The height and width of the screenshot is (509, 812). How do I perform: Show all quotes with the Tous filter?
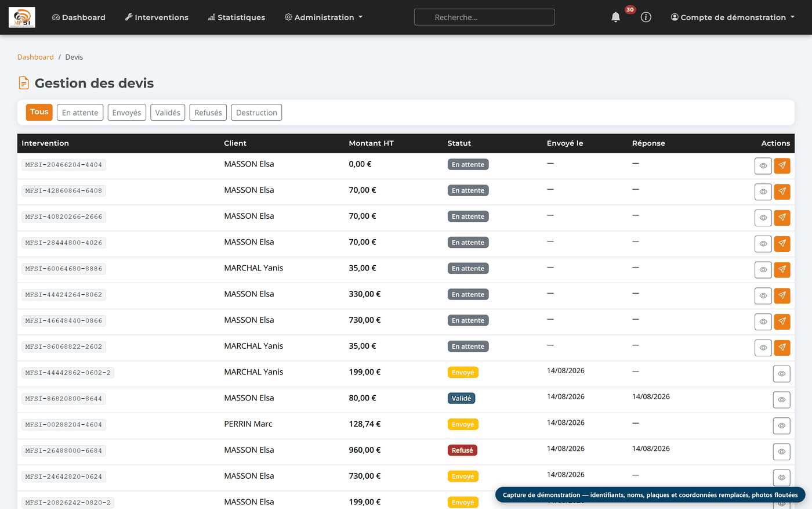(39, 112)
